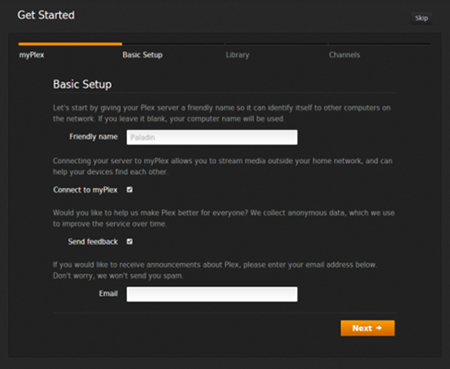Click the progress segment above Basic Setup

point(173,44)
